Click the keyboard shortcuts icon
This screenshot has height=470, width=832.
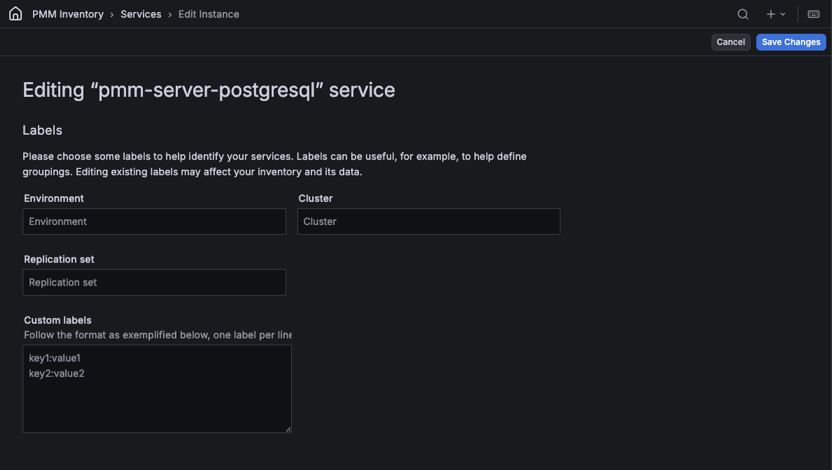click(x=813, y=14)
